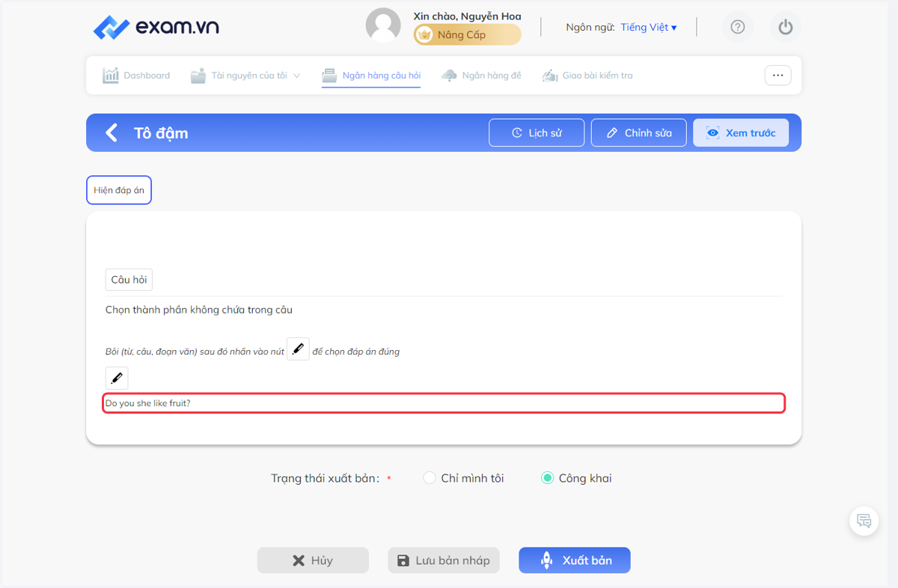Click the Xem trước preview button
Screen dimensions: 898x588
coord(741,132)
